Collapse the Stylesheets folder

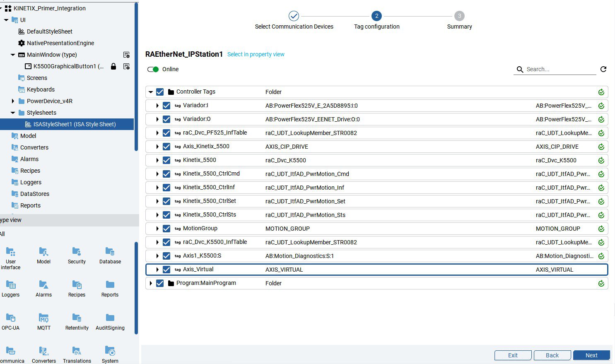click(13, 113)
